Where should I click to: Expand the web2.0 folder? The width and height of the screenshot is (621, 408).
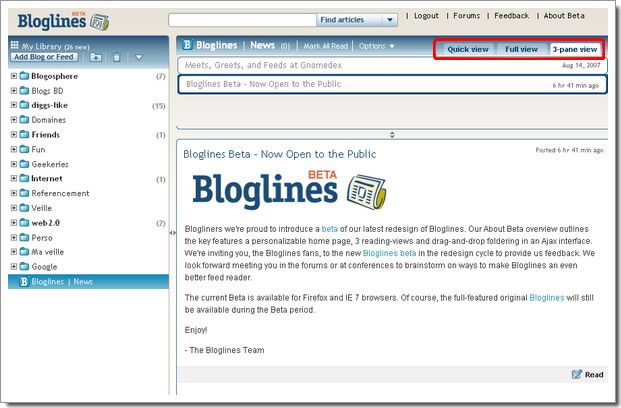click(x=14, y=223)
